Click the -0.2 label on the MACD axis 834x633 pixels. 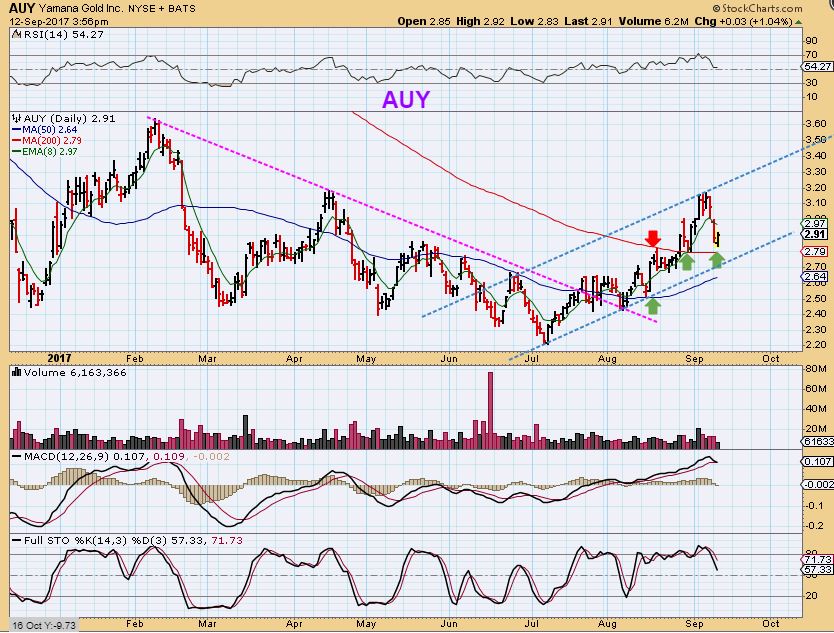click(816, 526)
